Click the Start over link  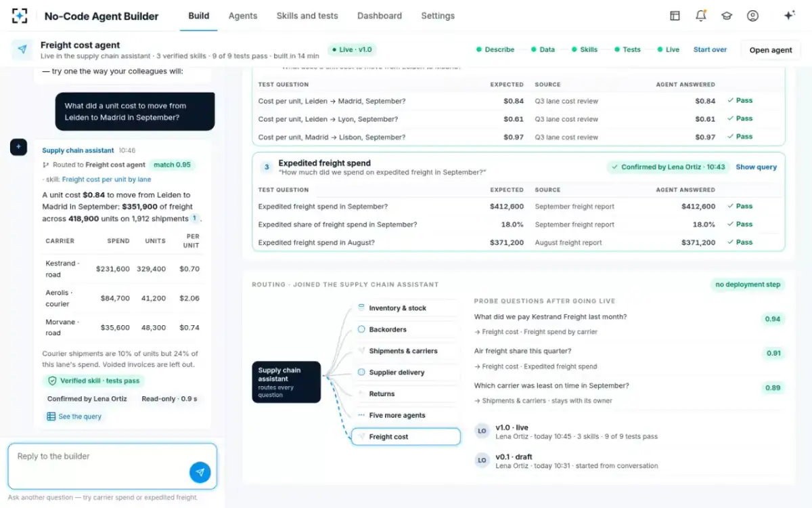coord(710,49)
